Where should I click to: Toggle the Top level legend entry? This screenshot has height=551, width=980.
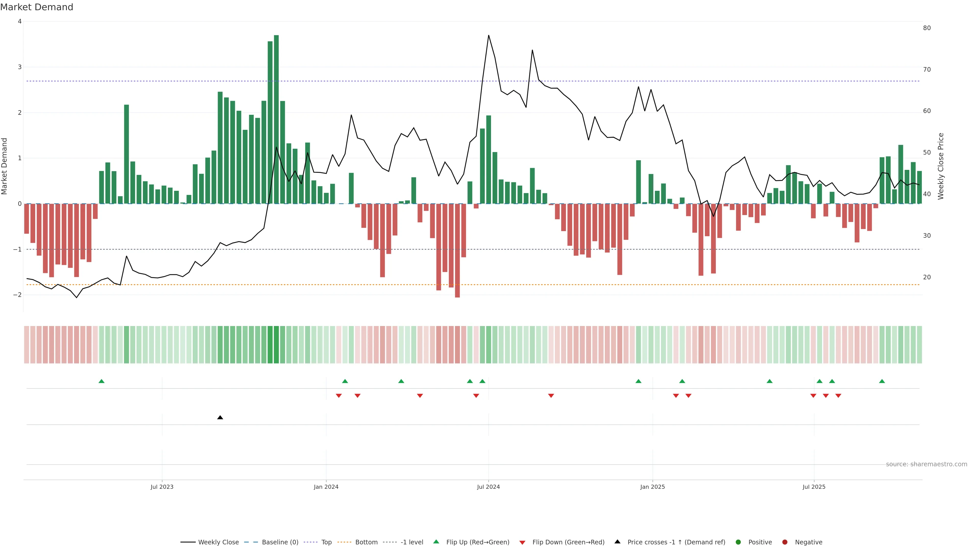click(x=326, y=542)
